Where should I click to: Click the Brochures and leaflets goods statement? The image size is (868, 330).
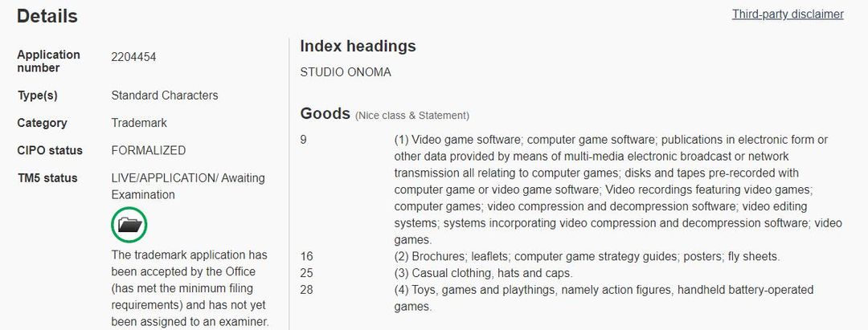pyautogui.click(x=587, y=256)
